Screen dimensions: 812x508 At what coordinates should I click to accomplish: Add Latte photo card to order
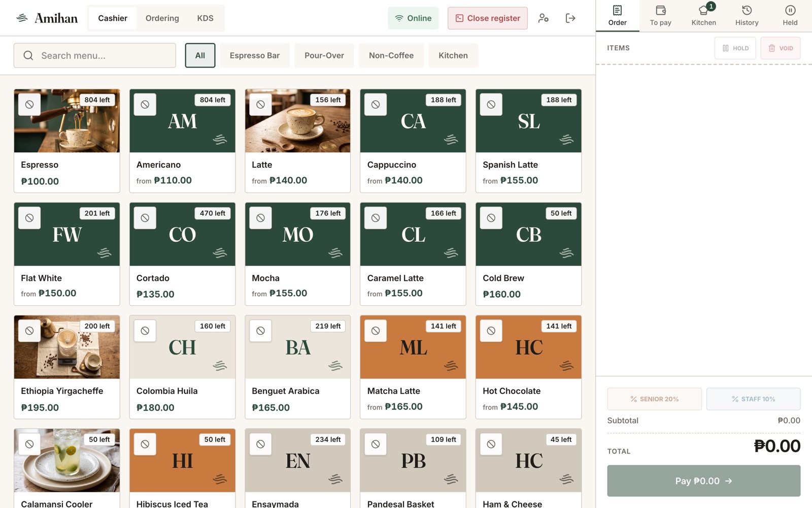coord(298,121)
